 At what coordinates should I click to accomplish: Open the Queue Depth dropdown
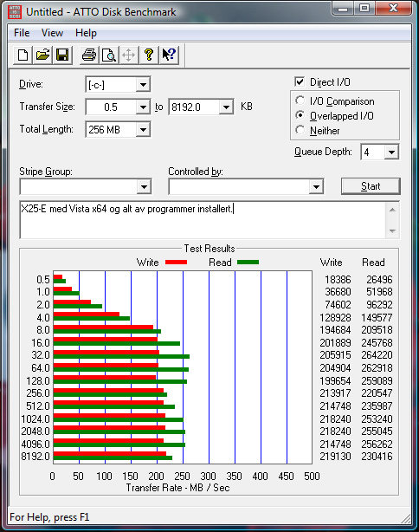point(391,152)
